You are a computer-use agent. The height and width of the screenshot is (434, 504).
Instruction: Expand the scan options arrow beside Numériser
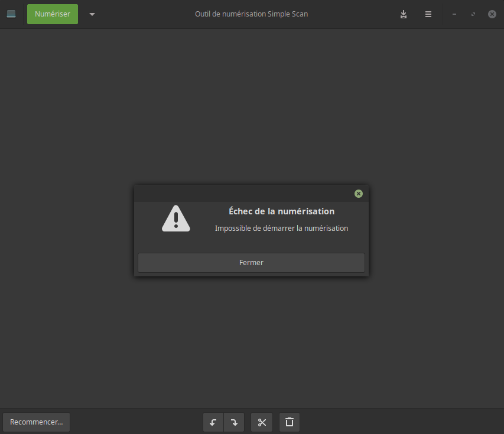tap(92, 14)
